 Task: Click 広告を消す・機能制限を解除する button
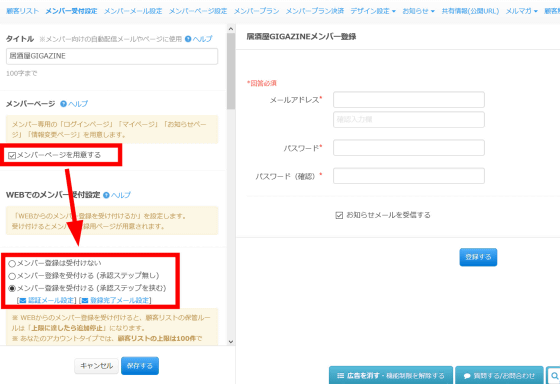(391, 375)
